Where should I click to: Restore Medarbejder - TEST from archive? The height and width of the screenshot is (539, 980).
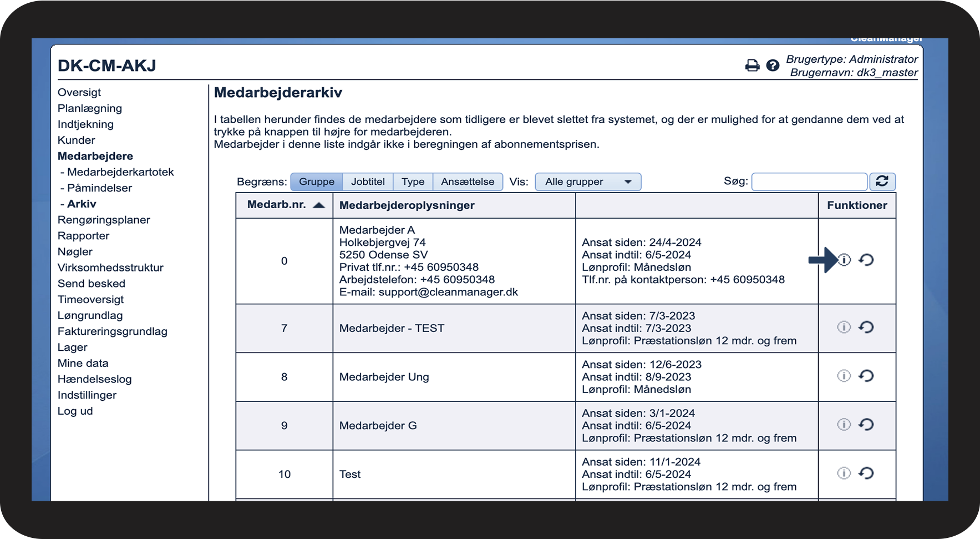[866, 328]
